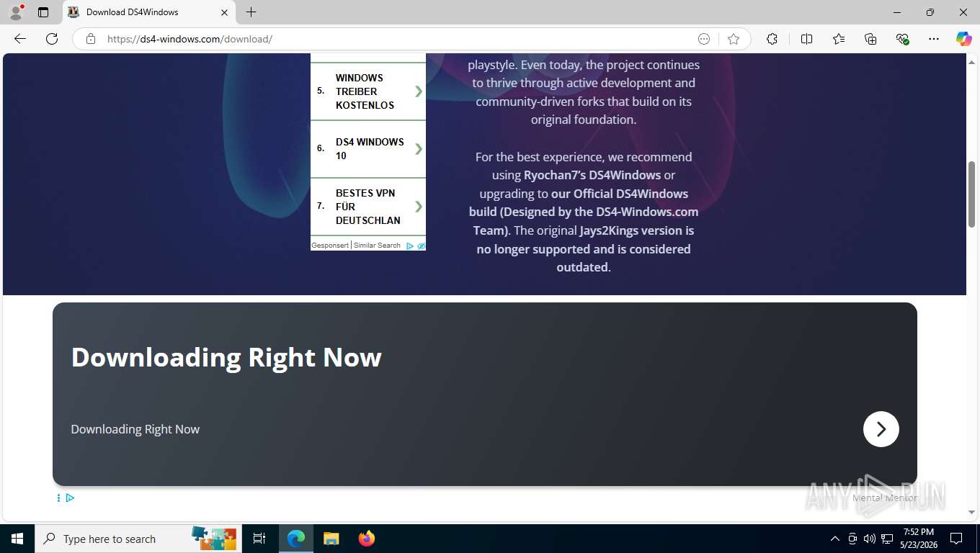Select the Download DS4Windows tab
Image resolution: width=980 pixels, height=553 pixels.
(149, 12)
